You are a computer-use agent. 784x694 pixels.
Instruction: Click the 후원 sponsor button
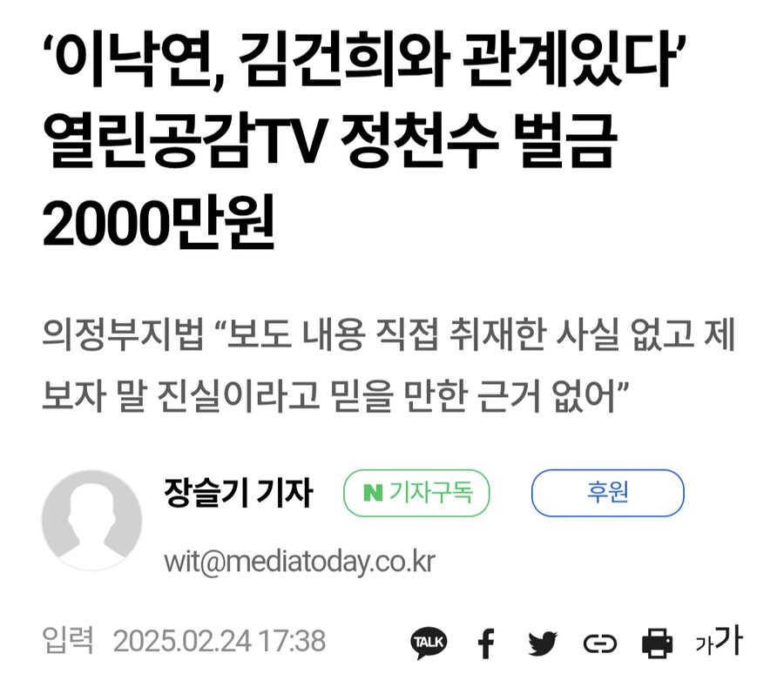[607, 493]
